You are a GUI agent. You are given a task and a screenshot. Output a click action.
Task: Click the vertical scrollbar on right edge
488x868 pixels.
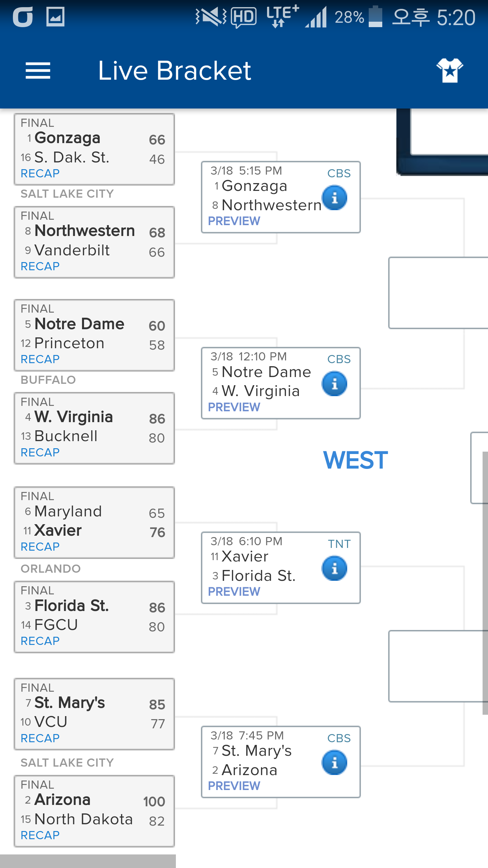coord(485,583)
